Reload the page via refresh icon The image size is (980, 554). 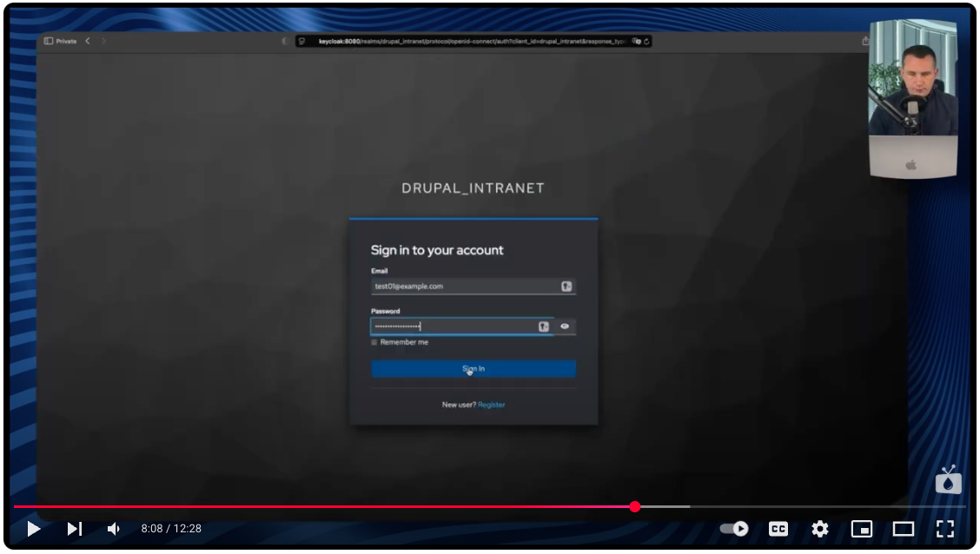click(x=646, y=41)
